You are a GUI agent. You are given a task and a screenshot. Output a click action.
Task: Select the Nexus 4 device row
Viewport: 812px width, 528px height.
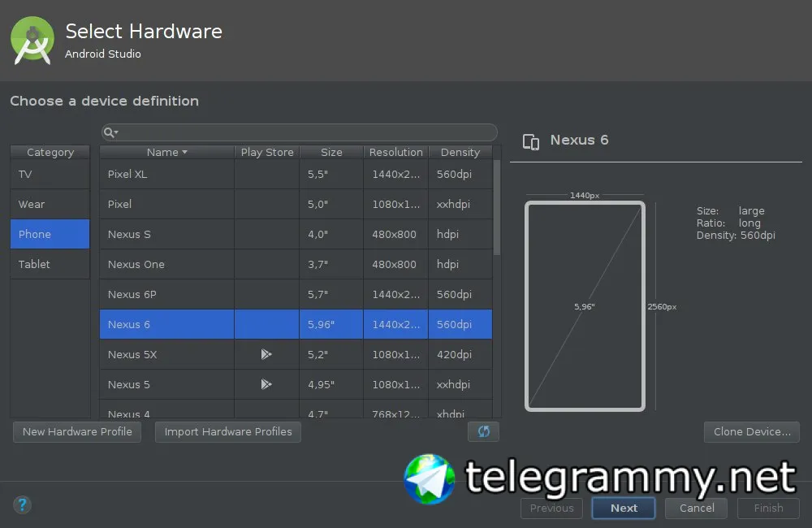click(x=296, y=409)
